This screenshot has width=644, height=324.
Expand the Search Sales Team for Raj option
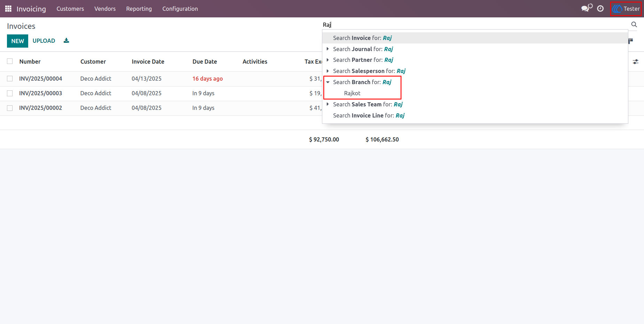(x=328, y=104)
